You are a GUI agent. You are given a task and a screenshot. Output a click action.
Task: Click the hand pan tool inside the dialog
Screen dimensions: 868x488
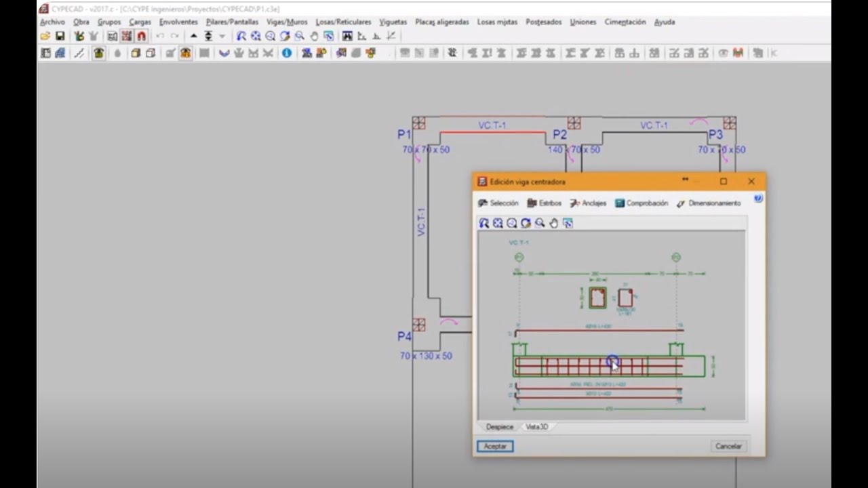pyautogui.click(x=554, y=223)
